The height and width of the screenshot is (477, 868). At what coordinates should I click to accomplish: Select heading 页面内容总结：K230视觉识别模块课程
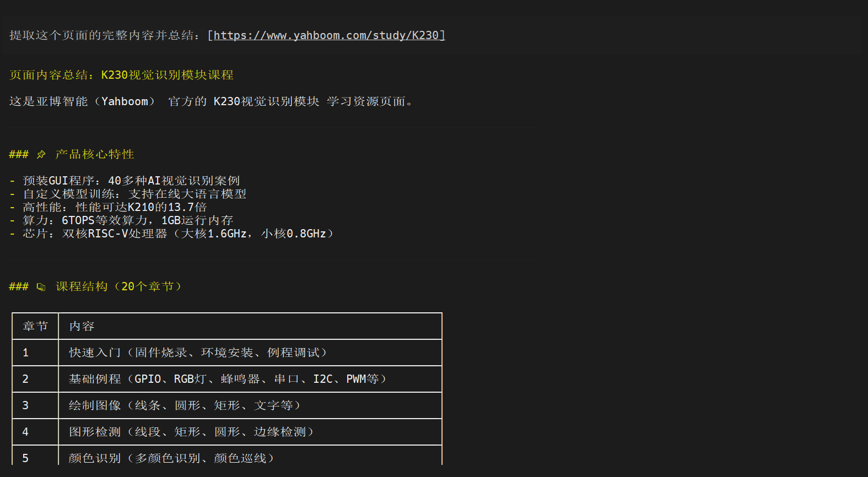121,75
